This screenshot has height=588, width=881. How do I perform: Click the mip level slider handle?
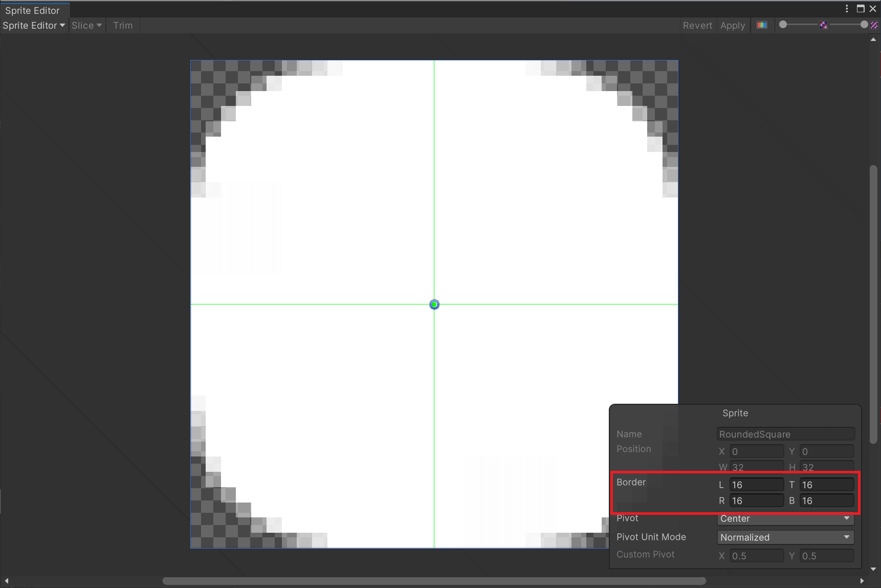point(864,25)
